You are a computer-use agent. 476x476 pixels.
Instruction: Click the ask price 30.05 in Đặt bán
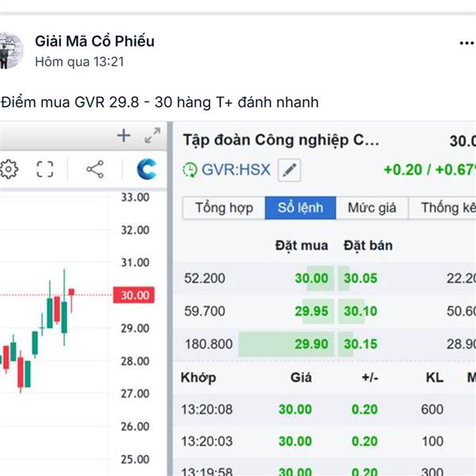(x=360, y=278)
